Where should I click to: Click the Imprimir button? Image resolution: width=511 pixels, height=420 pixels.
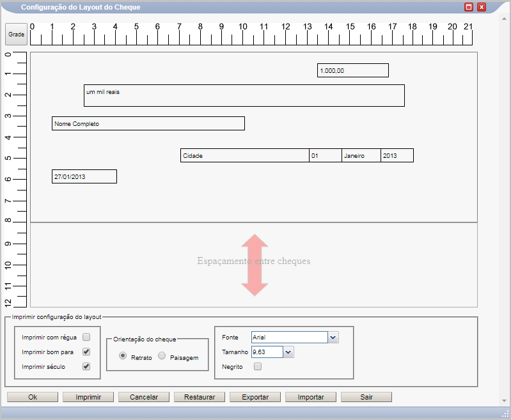coord(88,397)
